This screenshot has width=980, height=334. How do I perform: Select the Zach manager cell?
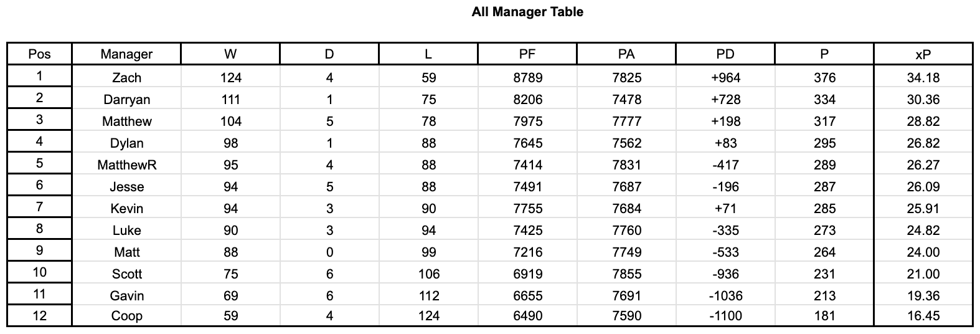tap(126, 78)
